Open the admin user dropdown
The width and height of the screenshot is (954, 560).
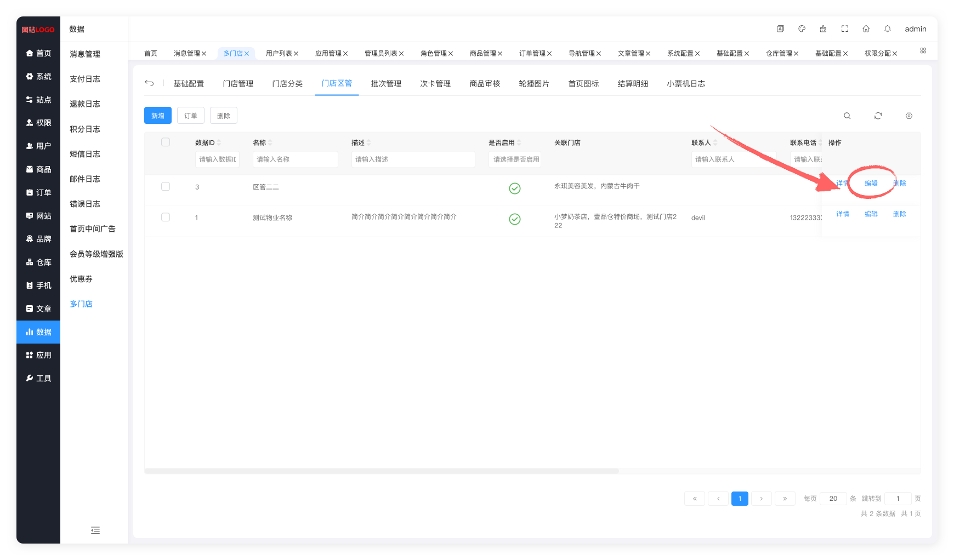915,29
